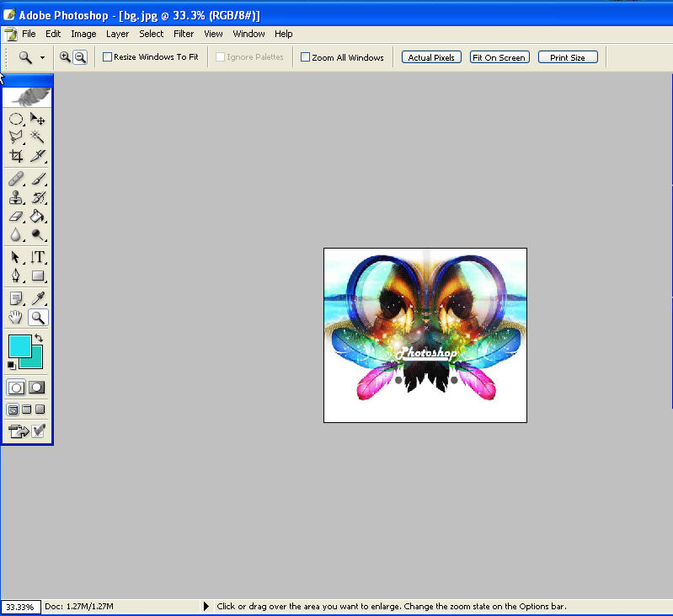This screenshot has height=616, width=673.
Task: Open the Layer menu
Action: click(x=117, y=34)
